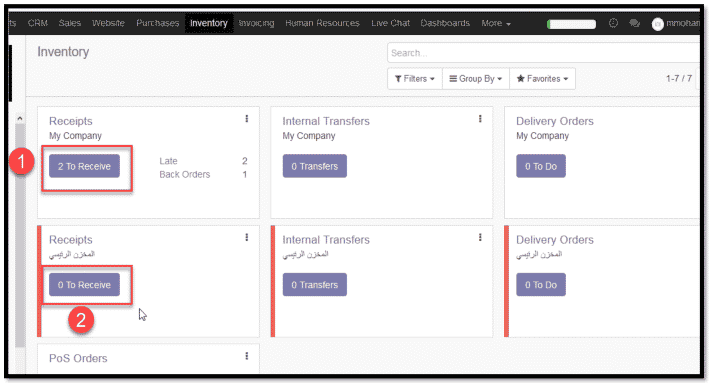Click the 1-7 / 7 pager text
Viewport: 709px width, 383px height.
tap(679, 79)
